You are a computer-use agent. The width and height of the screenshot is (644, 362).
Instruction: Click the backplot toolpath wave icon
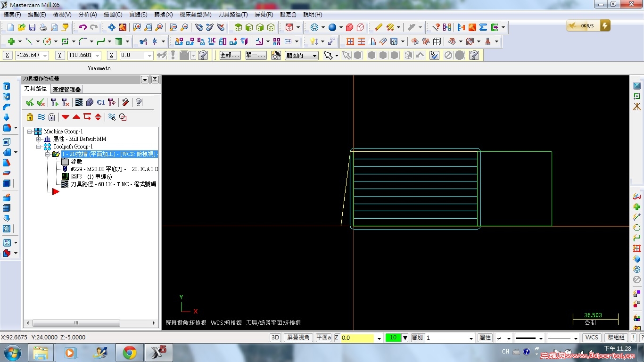click(79, 102)
